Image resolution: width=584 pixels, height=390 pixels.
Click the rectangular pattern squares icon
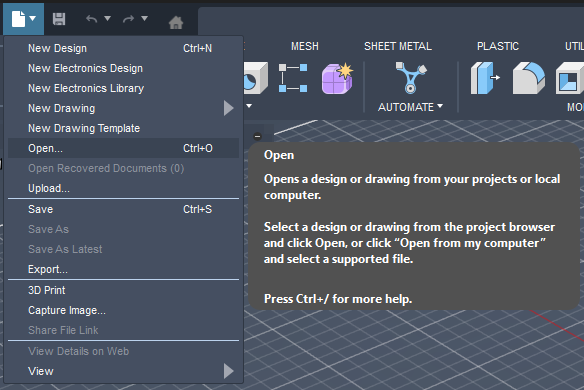click(x=293, y=78)
